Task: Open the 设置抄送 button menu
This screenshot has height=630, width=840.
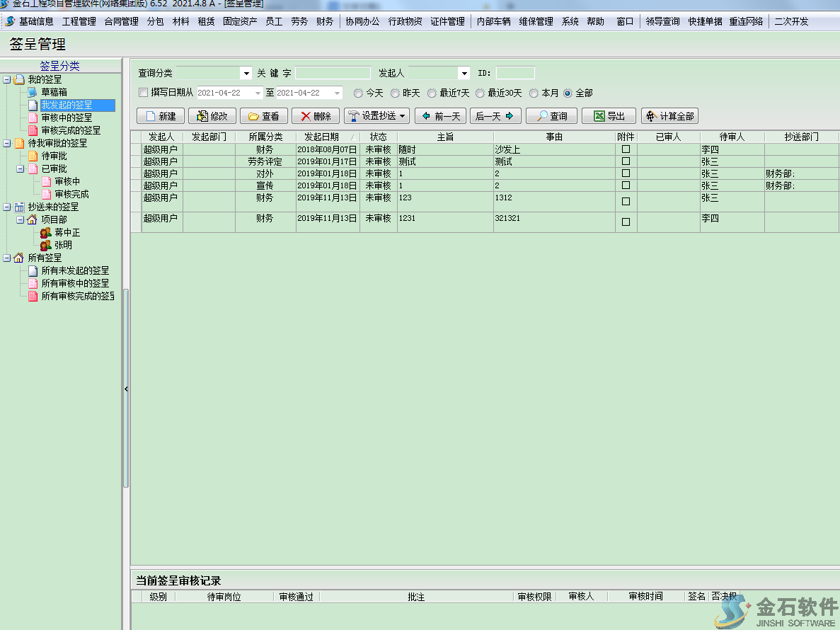Action: 376,116
